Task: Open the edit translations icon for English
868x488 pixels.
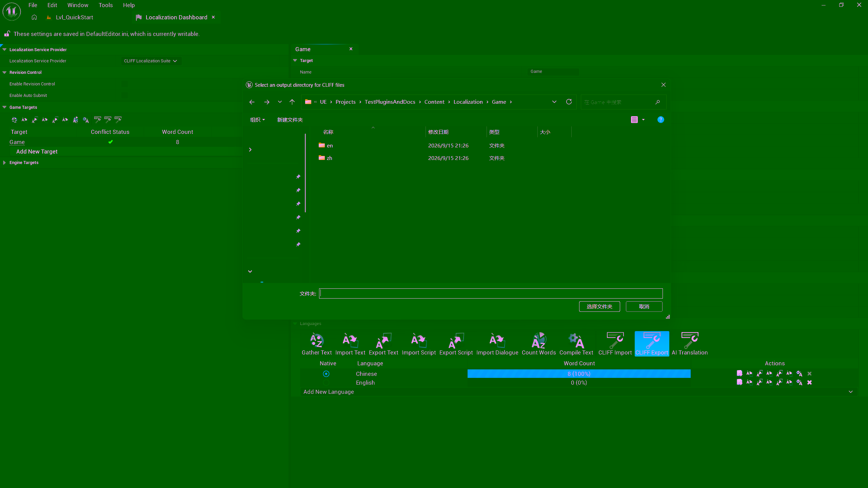Action: (x=739, y=382)
